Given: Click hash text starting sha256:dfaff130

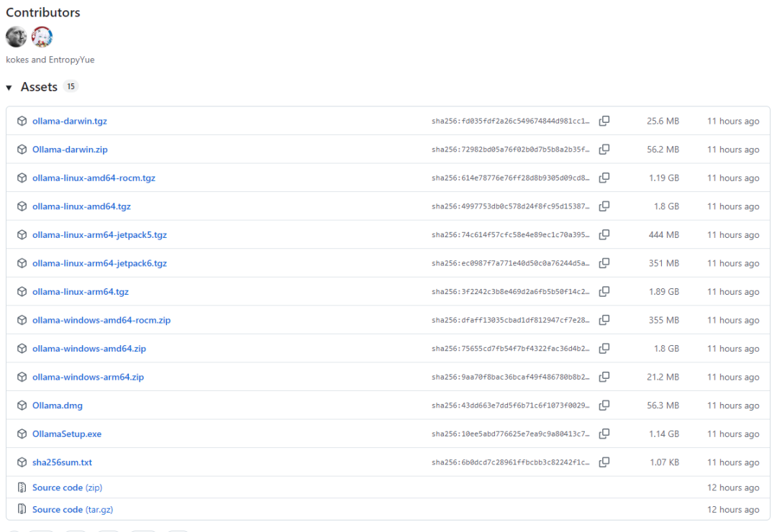Looking at the screenshot, I should (510, 320).
